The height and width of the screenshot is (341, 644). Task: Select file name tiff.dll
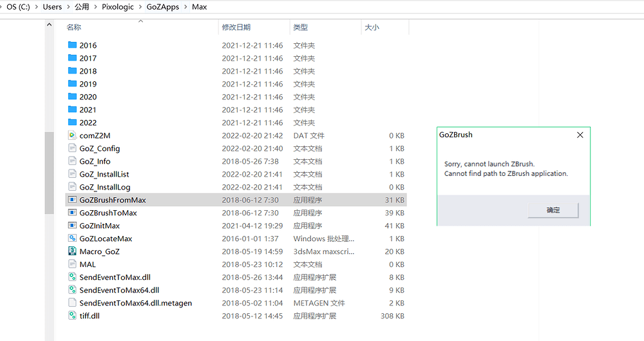[x=90, y=316]
